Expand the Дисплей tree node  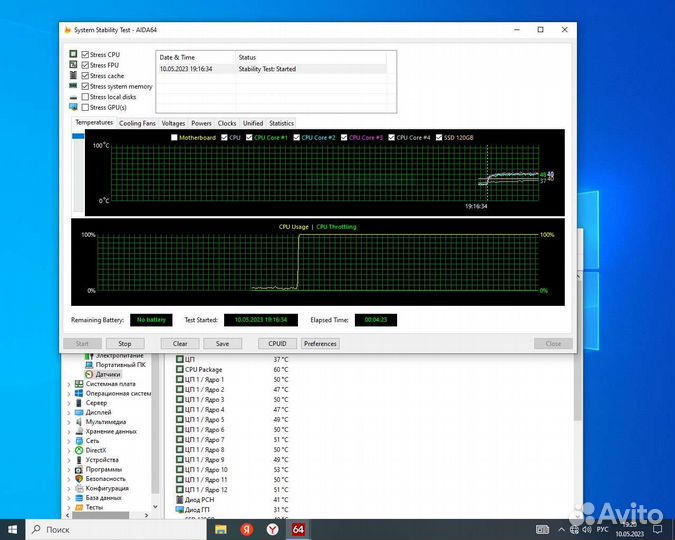pyautogui.click(x=69, y=412)
